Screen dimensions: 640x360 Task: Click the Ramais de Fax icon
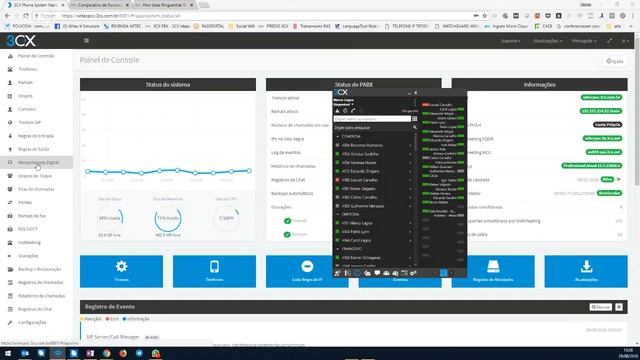(x=10, y=216)
